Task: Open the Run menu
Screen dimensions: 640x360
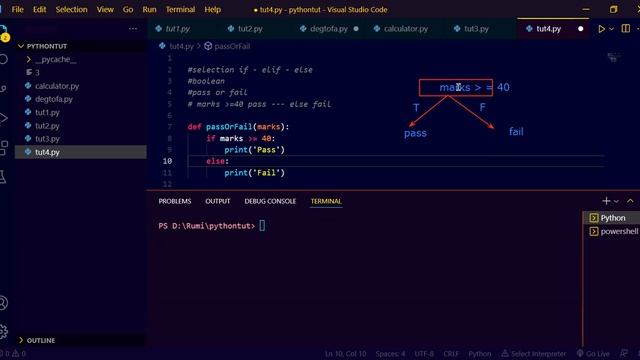Action: coord(149,9)
